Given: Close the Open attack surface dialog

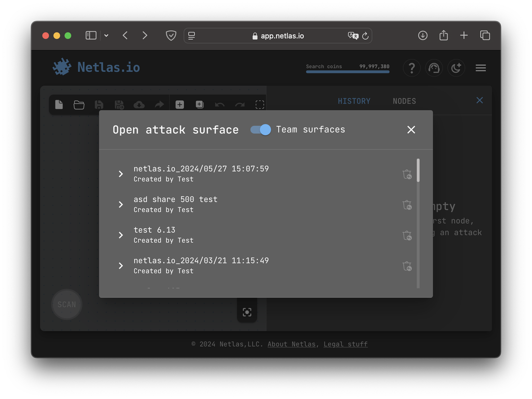Looking at the screenshot, I should [411, 130].
